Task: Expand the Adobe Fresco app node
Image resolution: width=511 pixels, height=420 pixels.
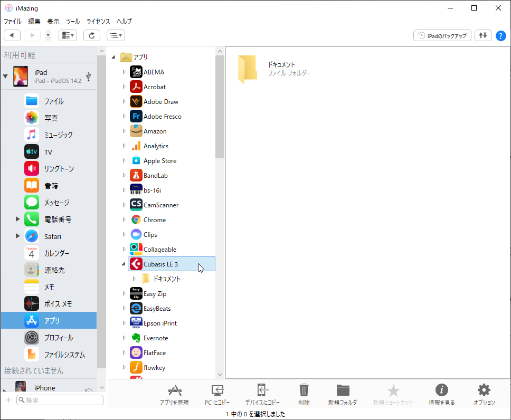Action: click(x=124, y=116)
